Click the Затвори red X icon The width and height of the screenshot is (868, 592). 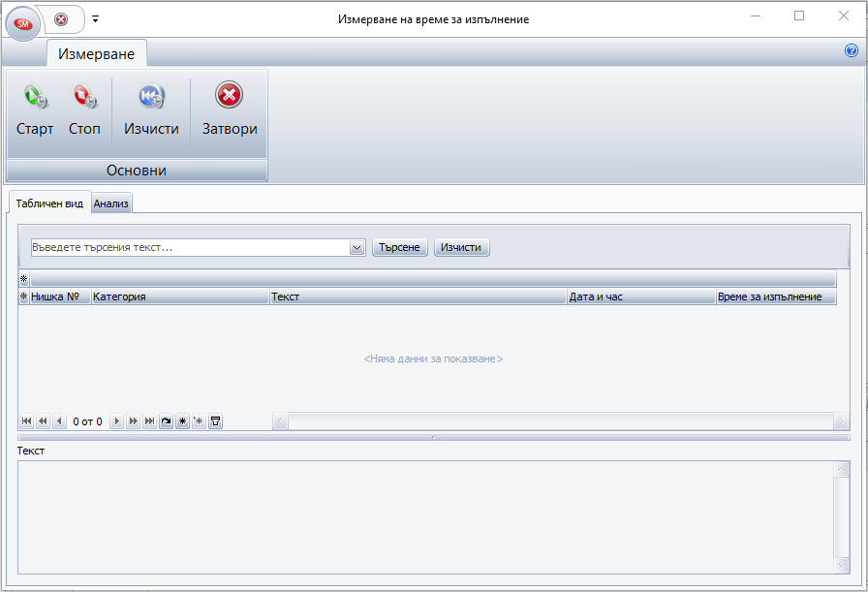click(230, 95)
